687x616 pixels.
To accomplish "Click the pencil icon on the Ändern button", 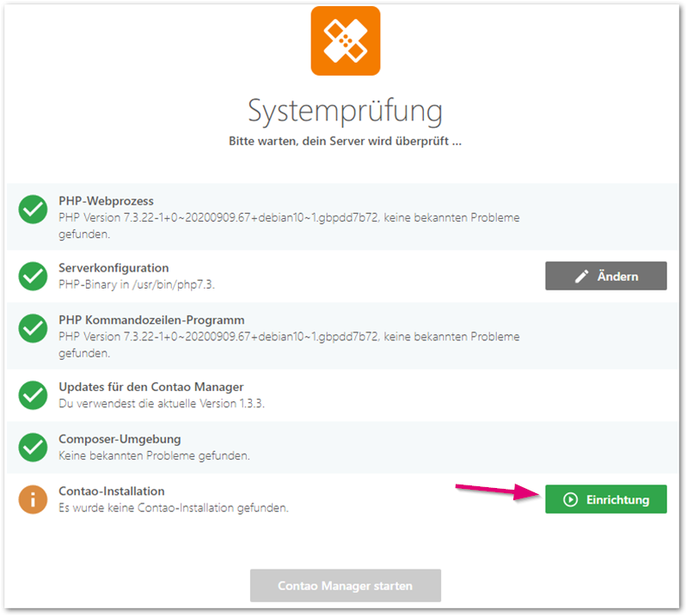I will [x=582, y=276].
